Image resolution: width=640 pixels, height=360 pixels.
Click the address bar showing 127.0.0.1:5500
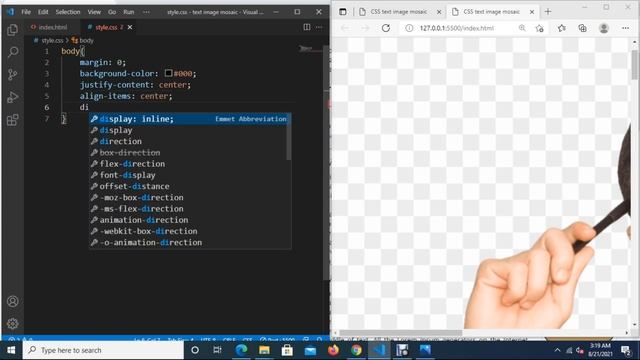pyautogui.click(x=457, y=28)
